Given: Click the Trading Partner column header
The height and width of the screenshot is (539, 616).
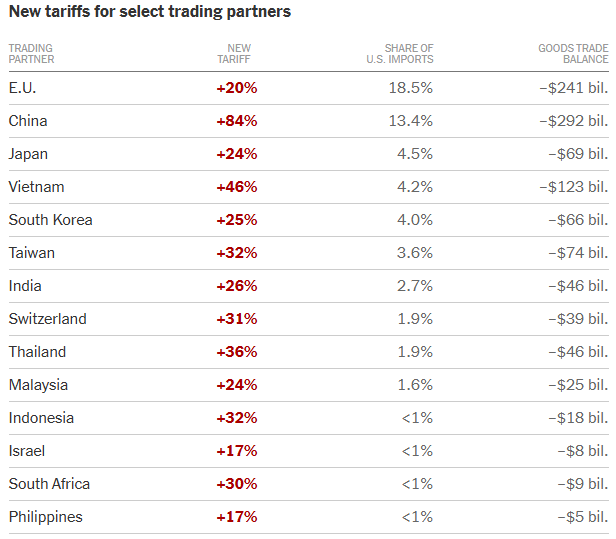Looking at the screenshot, I should coord(31,53).
